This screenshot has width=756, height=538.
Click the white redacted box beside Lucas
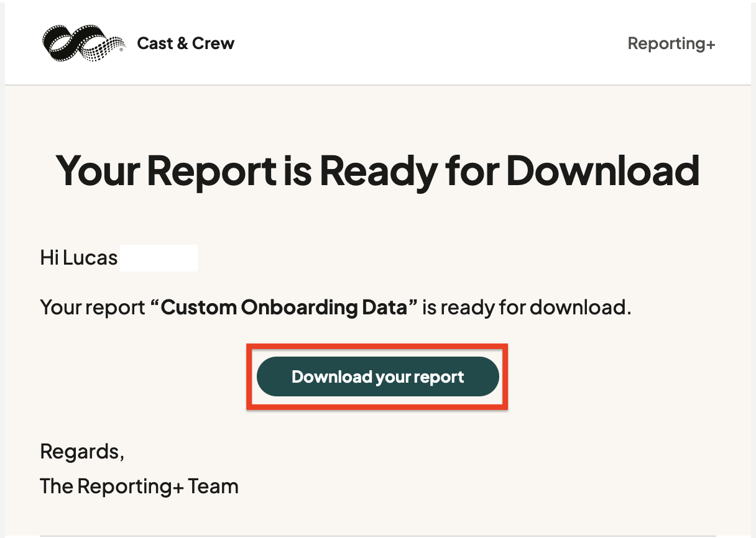pyautogui.click(x=159, y=258)
